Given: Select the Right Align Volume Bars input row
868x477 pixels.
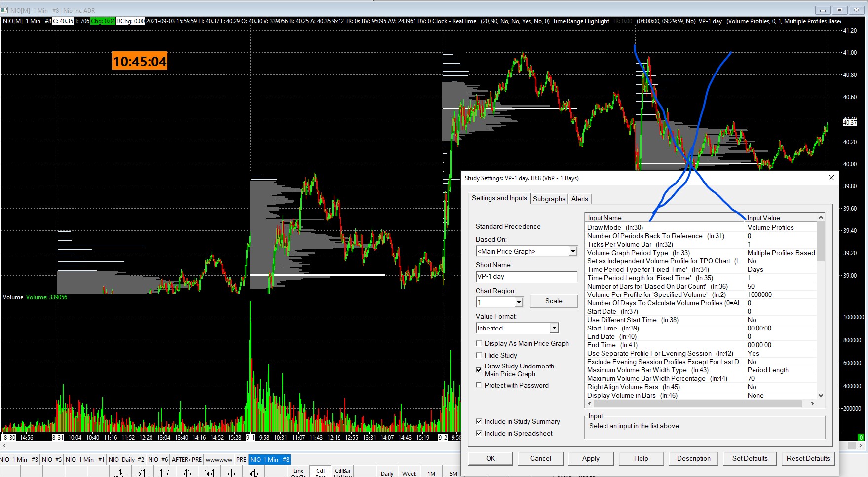Looking at the screenshot, I should point(701,387).
